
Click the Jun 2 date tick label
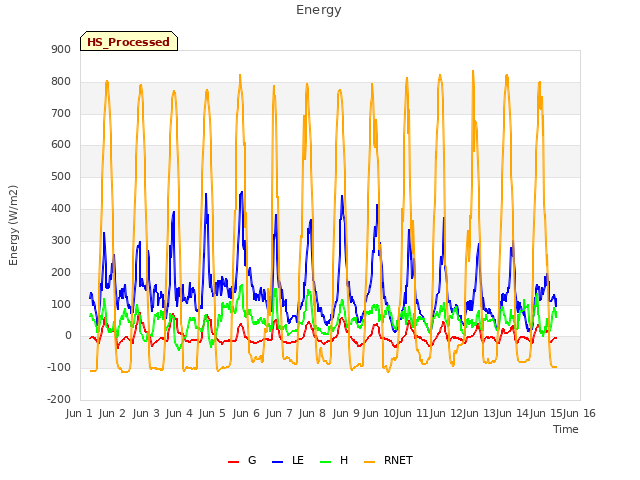tap(112, 413)
